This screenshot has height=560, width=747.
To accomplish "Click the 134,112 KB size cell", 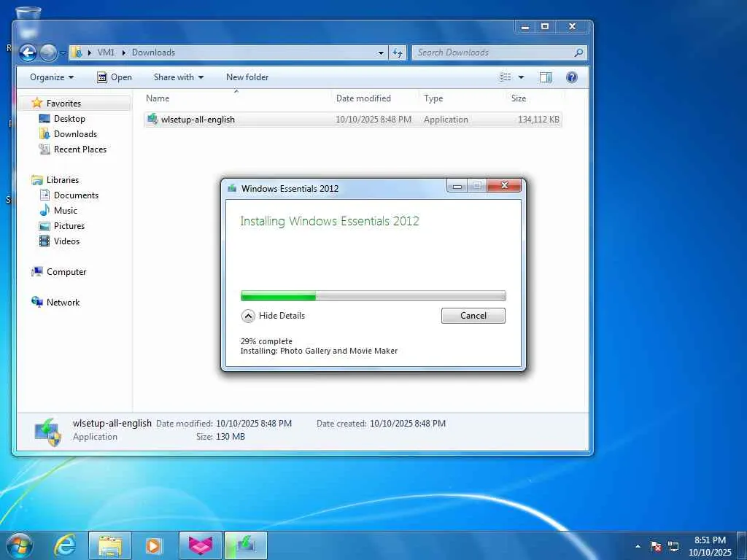I will click(x=538, y=120).
